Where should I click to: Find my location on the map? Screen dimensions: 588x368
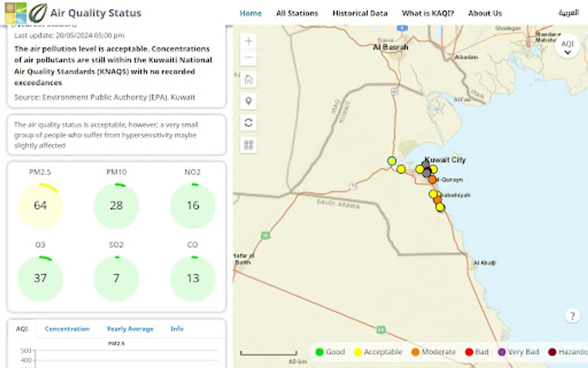tap(248, 101)
